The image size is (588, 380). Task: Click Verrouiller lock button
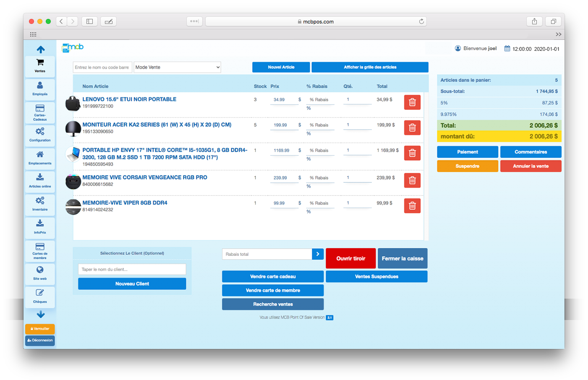coord(40,329)
